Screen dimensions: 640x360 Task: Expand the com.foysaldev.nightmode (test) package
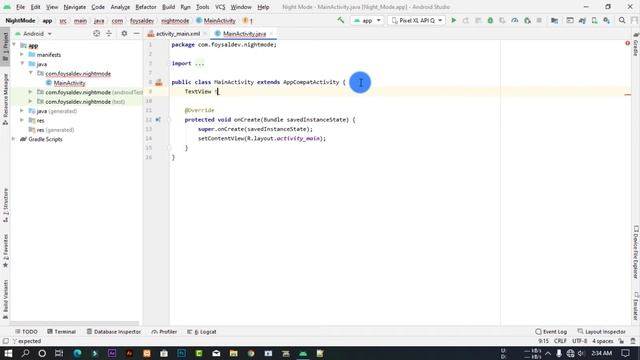tap(30, 102)
